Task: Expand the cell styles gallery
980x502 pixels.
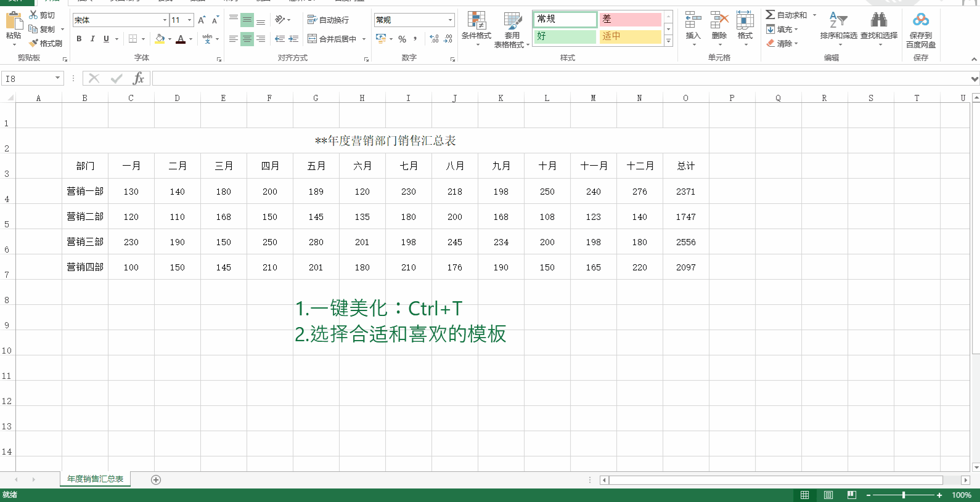Action: (668, 41)
